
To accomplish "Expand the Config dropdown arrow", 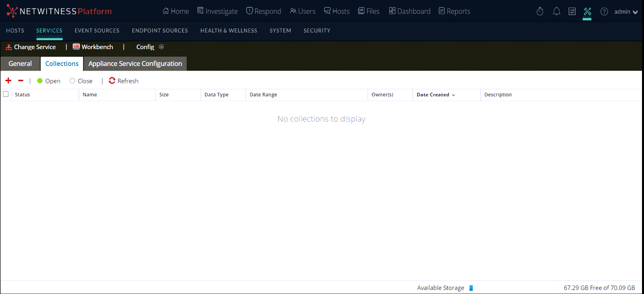I will coord(161,47).
